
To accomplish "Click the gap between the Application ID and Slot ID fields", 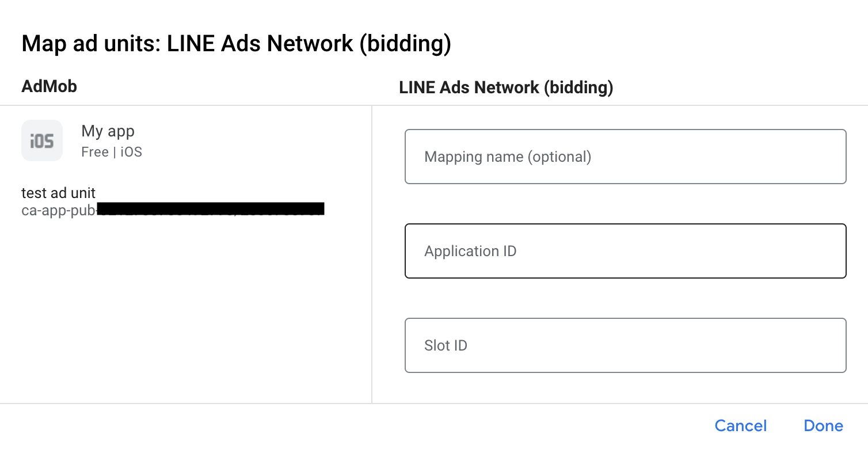I will (x=625, y=298).
